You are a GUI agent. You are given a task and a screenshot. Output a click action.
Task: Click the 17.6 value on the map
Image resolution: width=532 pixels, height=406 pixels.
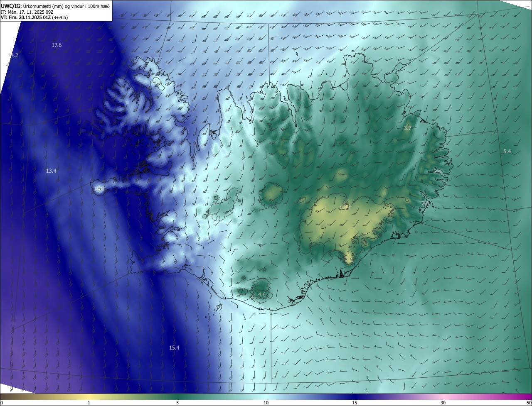coord(57,45)
